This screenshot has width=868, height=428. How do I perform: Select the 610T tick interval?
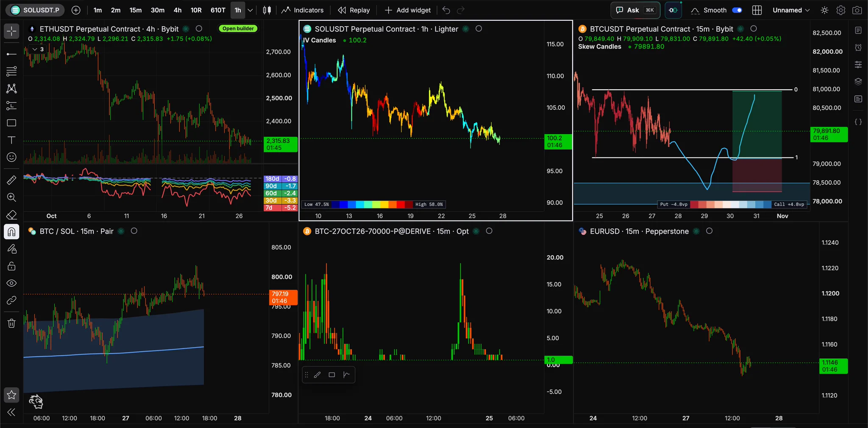pos(218,10)
